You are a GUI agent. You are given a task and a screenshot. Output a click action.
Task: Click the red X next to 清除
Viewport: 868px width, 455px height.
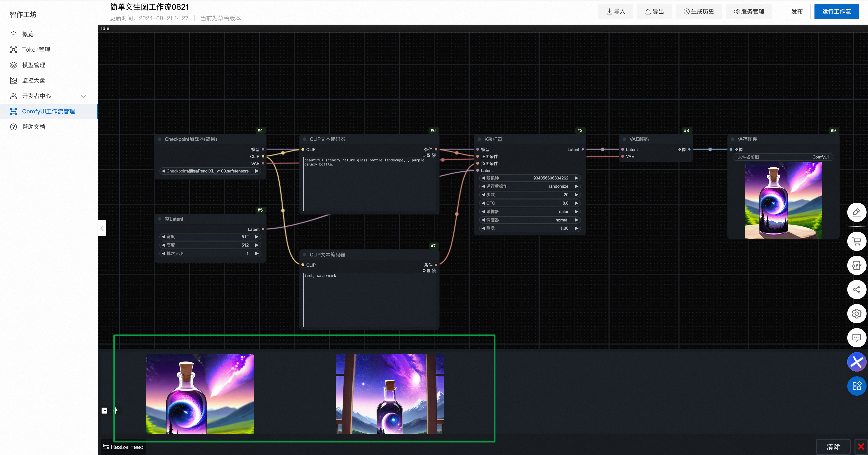point(861,447)
